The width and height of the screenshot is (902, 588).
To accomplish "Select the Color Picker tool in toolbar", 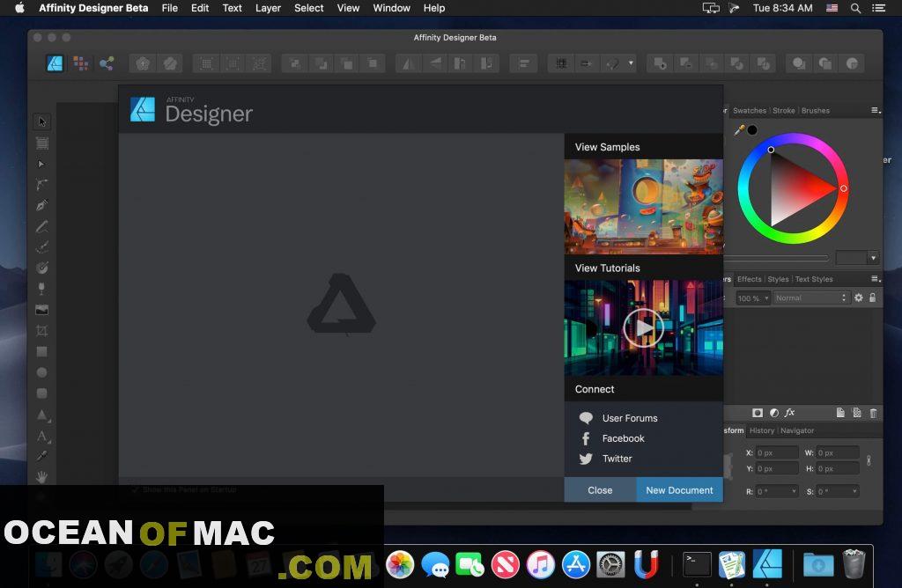I will pos(42,456).
